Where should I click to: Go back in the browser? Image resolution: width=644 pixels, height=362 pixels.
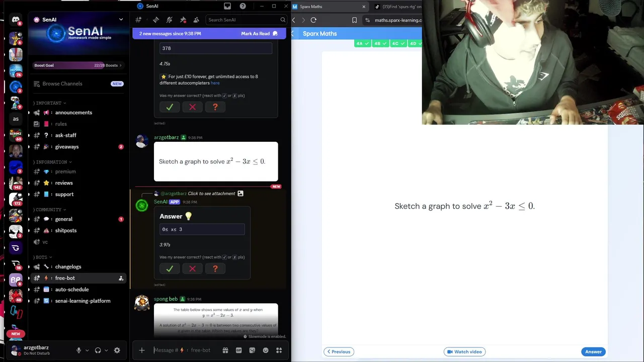[x=294, y=20]
